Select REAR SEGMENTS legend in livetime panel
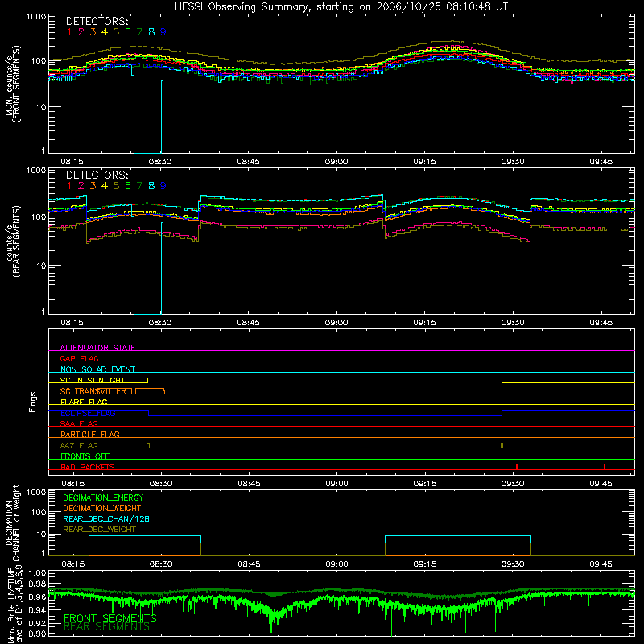This screenshot has height=644, width=644. [x=106, y=627]
